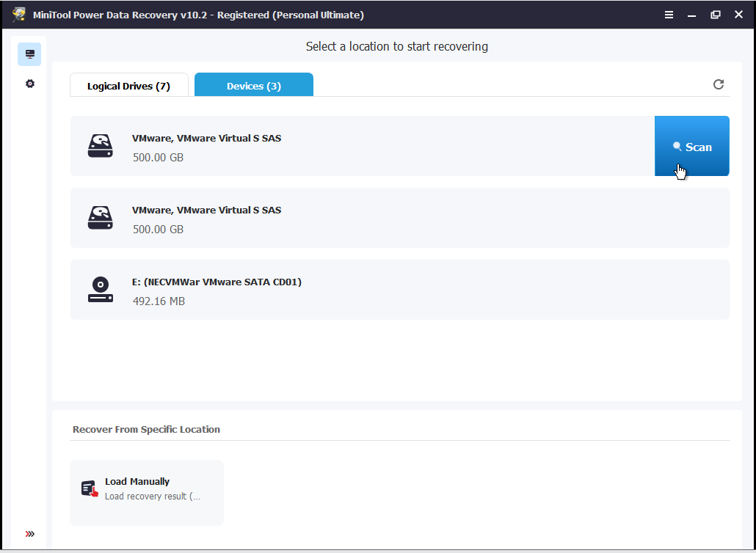Click the second VMware hard disk icon
Image resolution: width=756 pixels, height=553 pixels.
click(x=101, y=218)
